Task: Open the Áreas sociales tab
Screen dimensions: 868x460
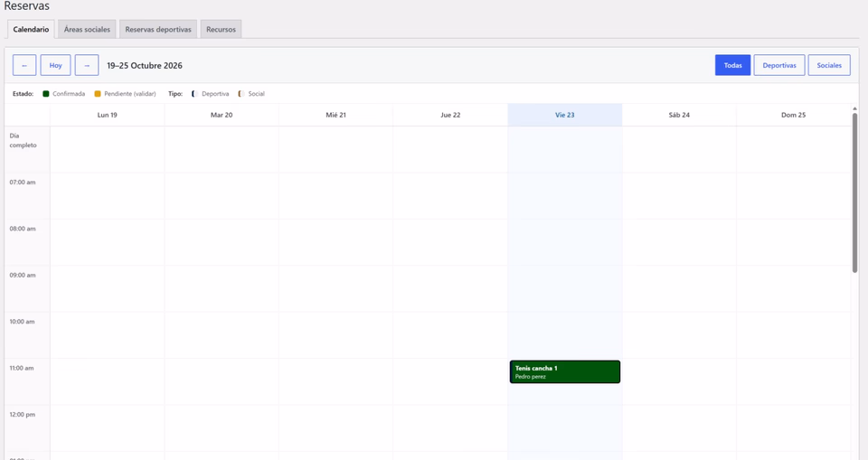Action: point(87,29)
